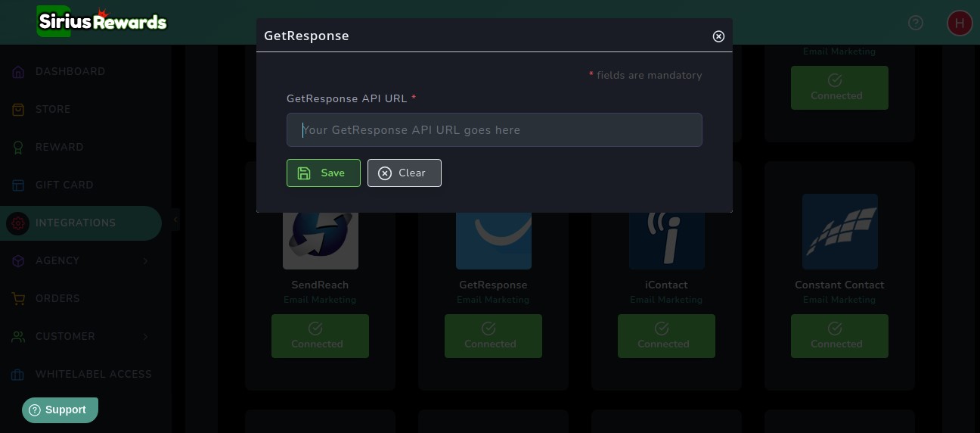Click the Store bag icon
Viewport: 980px width, 433px height.
[x=18, y=110]
